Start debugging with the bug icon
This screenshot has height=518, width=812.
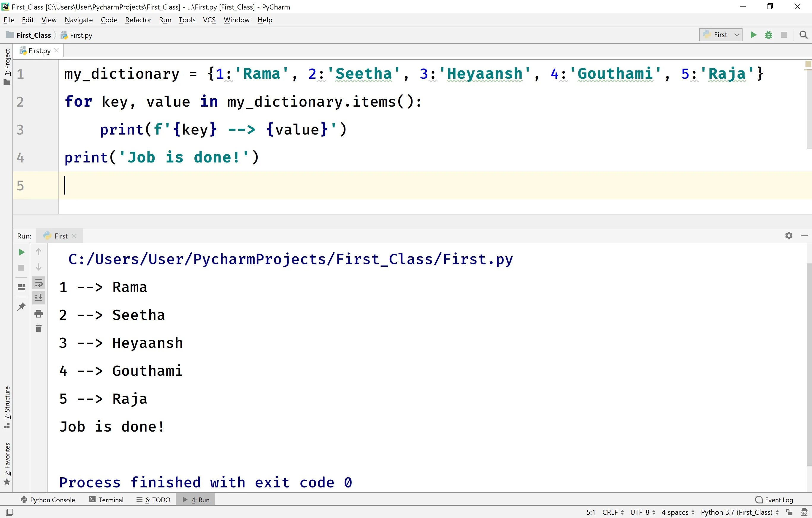pos(768,35)
